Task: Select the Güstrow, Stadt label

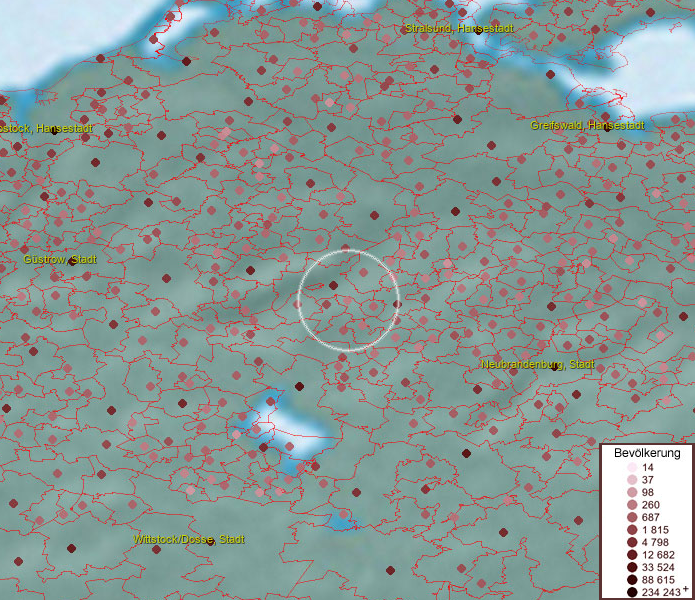Action: [60, 259]
